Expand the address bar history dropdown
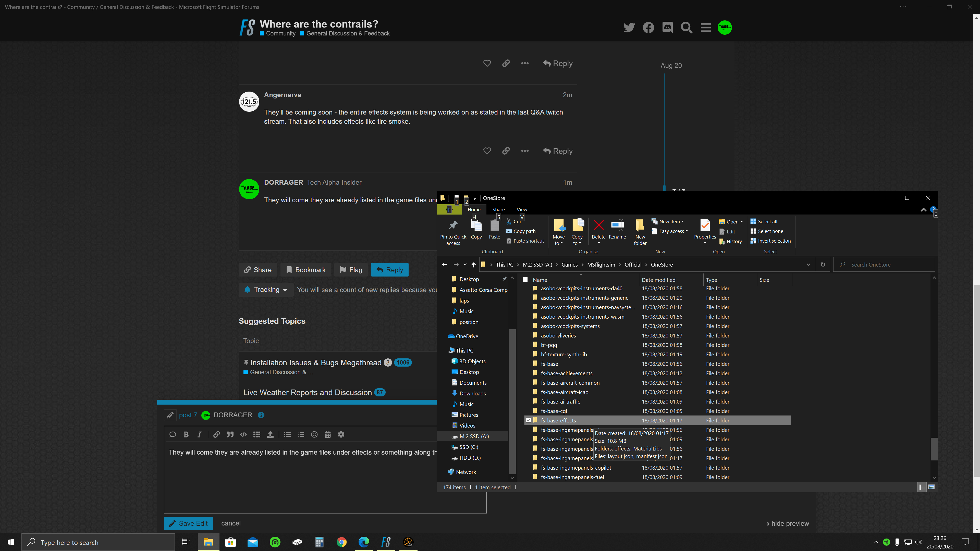 coord(808,265)
